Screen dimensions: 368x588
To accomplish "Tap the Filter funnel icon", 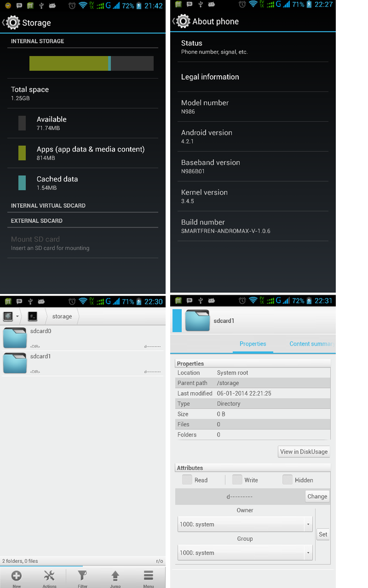I will (x=82, y=575).
